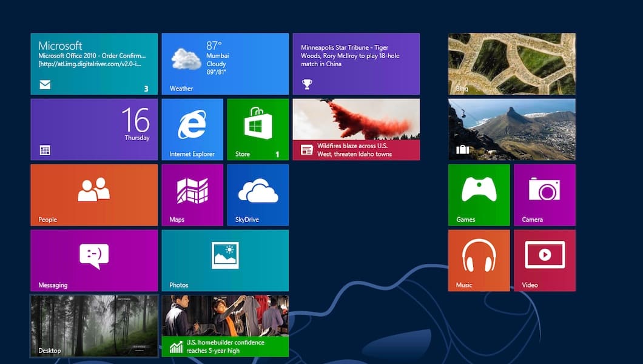Open SkyDrive

(x=258, y=194)
